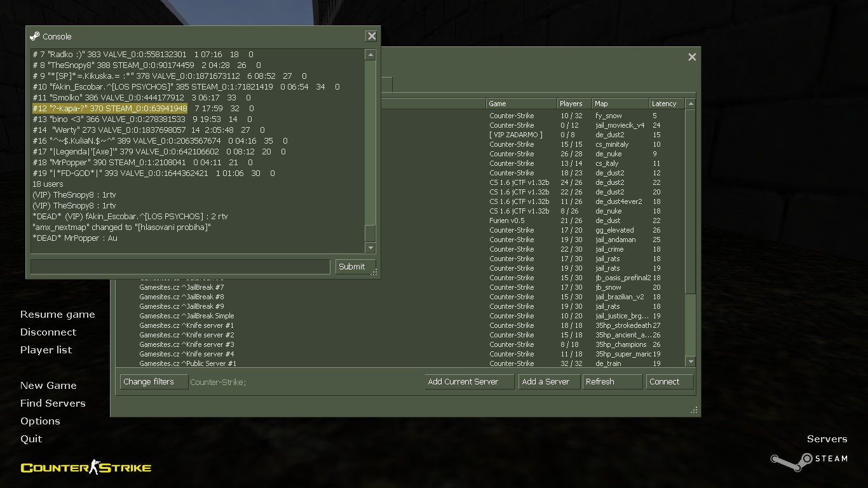Open Change filters in server browser
This screenshot has width=868, height=488.
(x=154, y=382)
